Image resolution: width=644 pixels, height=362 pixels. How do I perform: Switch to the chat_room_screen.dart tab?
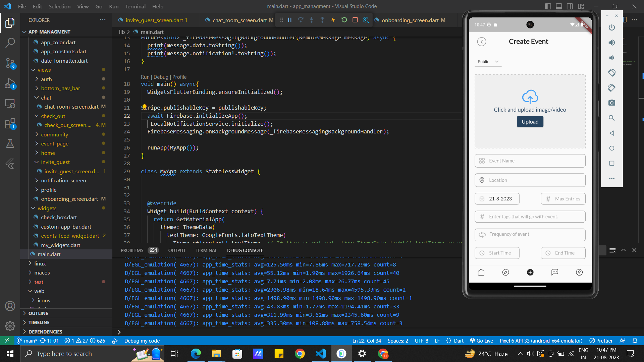click(x=239, y=20)
